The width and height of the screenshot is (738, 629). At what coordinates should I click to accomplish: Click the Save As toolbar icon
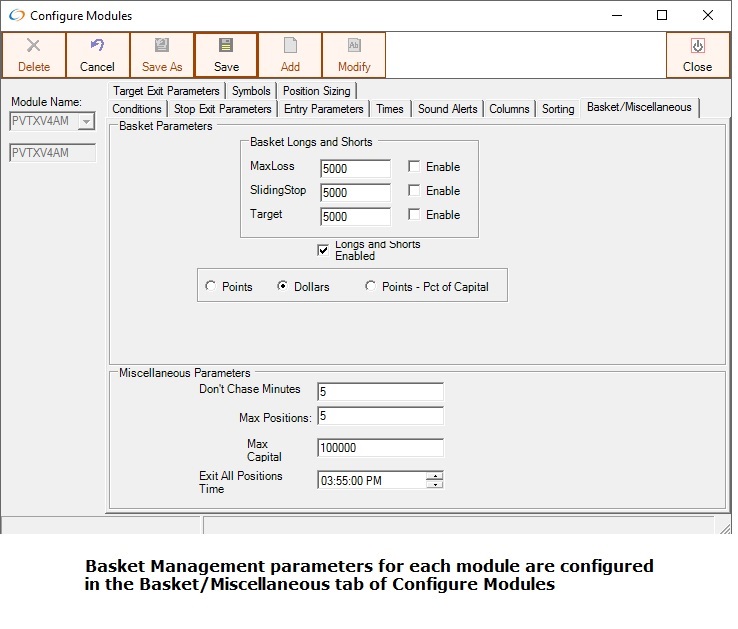pyautogui.click(x=161, y=46)
